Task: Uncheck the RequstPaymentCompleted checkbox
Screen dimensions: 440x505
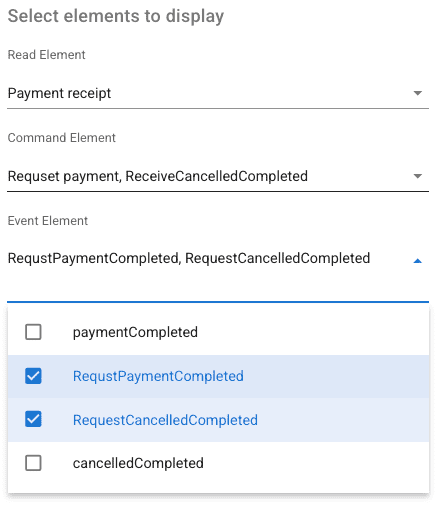Action: (x=33, y=376)
